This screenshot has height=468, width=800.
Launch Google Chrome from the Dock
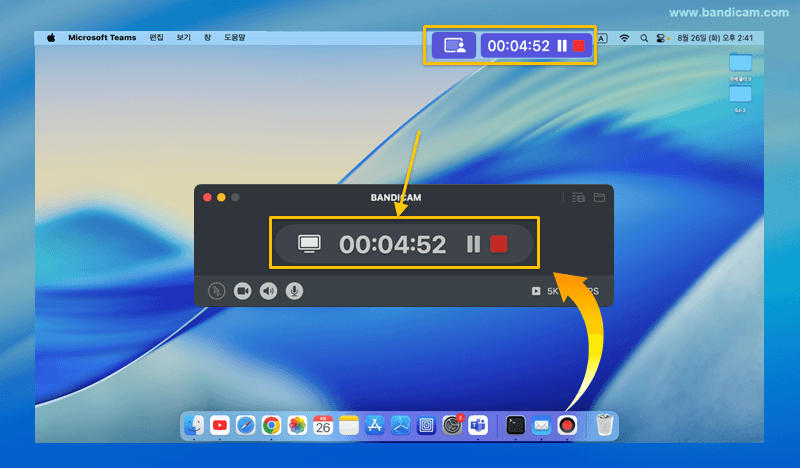(x=271, y=425)
